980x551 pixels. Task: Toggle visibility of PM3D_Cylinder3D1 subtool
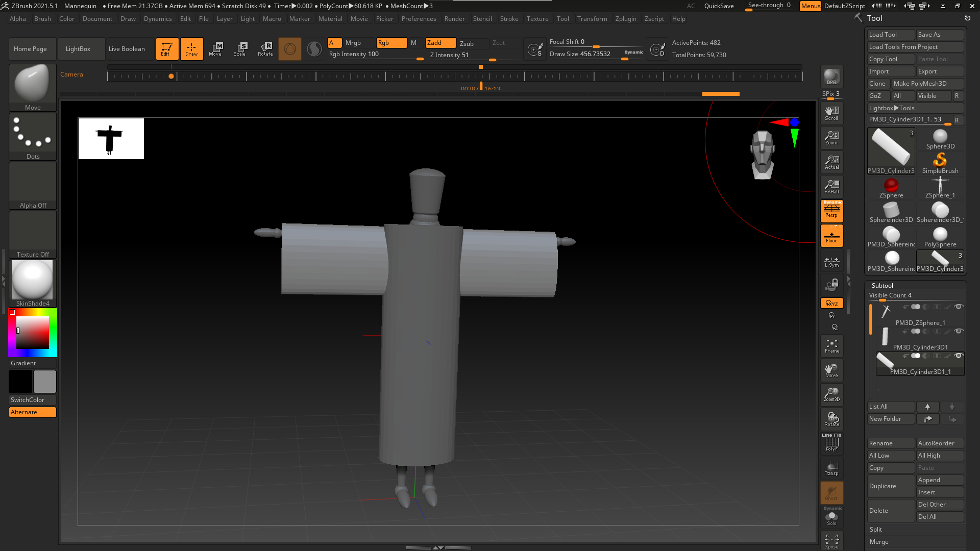959,331
